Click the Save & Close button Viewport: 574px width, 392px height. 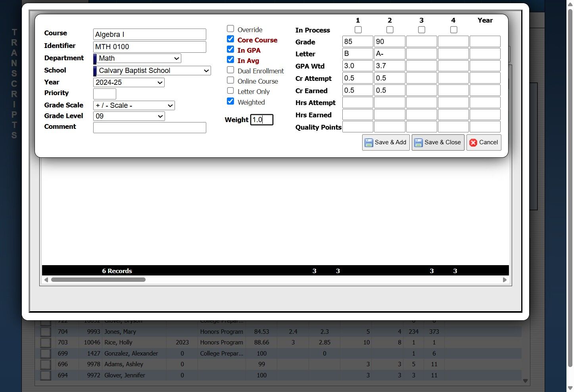[438, 143]
